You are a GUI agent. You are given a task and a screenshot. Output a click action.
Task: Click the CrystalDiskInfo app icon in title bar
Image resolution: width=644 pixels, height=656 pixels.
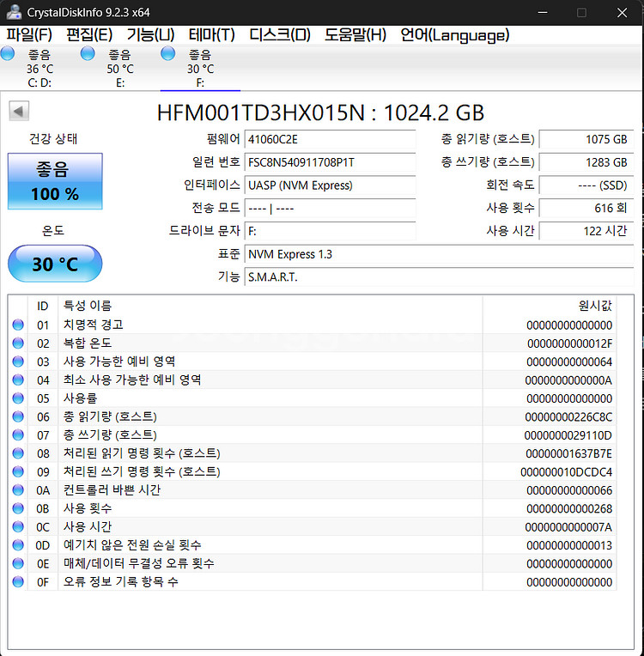(12, 12)
